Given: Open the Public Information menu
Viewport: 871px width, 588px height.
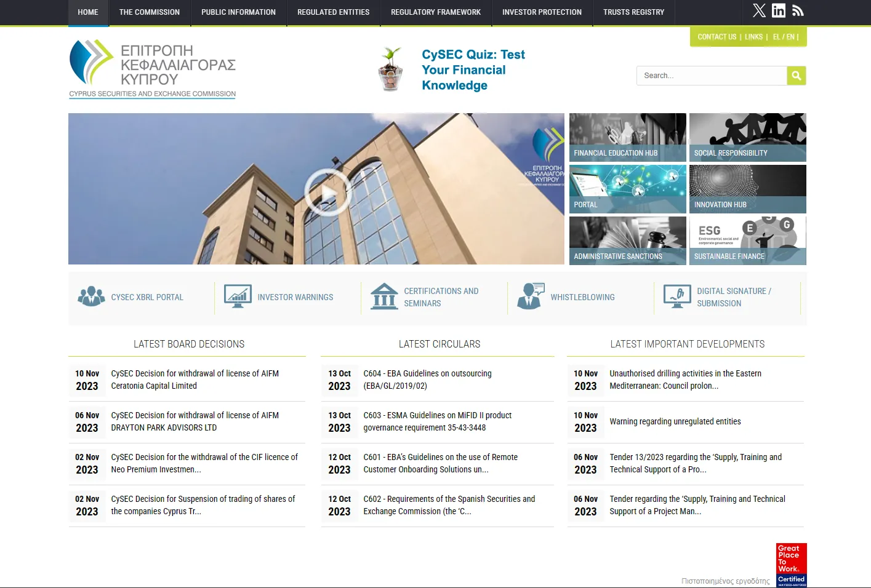Looking at the screenshot, I should click(x=239, y=12).
